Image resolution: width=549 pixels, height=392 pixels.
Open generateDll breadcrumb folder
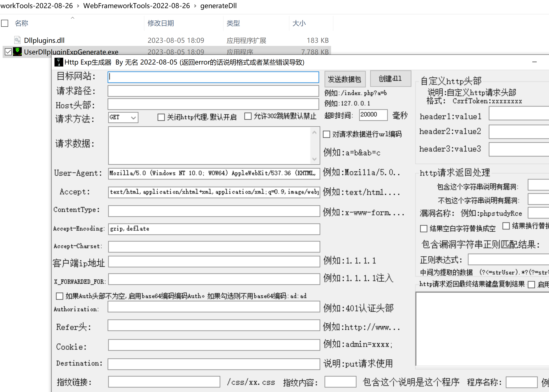click(x=219, y=6)
